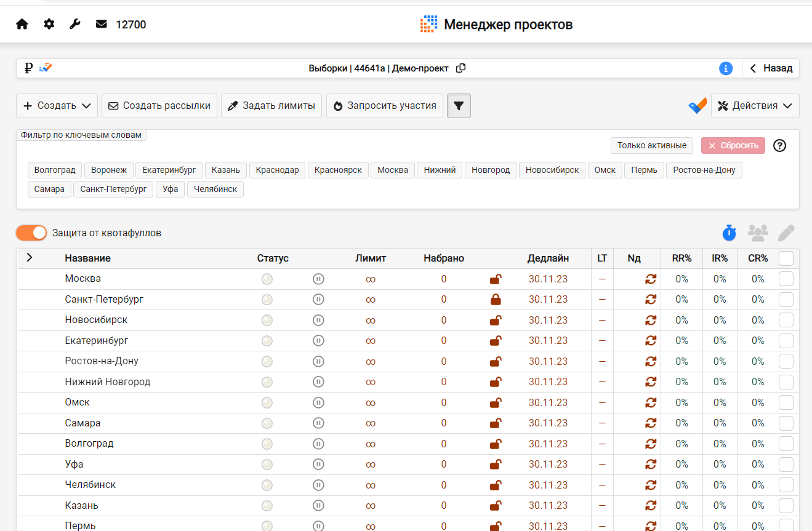The width and height of the screenshot is (812, 531).
Task: Click the wrench tools icon
Action: (x=75, y=25)
